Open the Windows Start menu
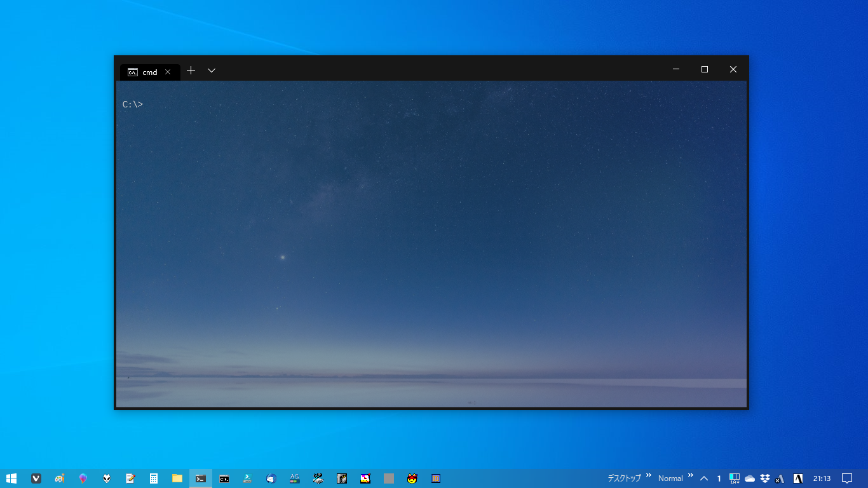The width and height of the screenshot is (868, 488). pos(11,478)
